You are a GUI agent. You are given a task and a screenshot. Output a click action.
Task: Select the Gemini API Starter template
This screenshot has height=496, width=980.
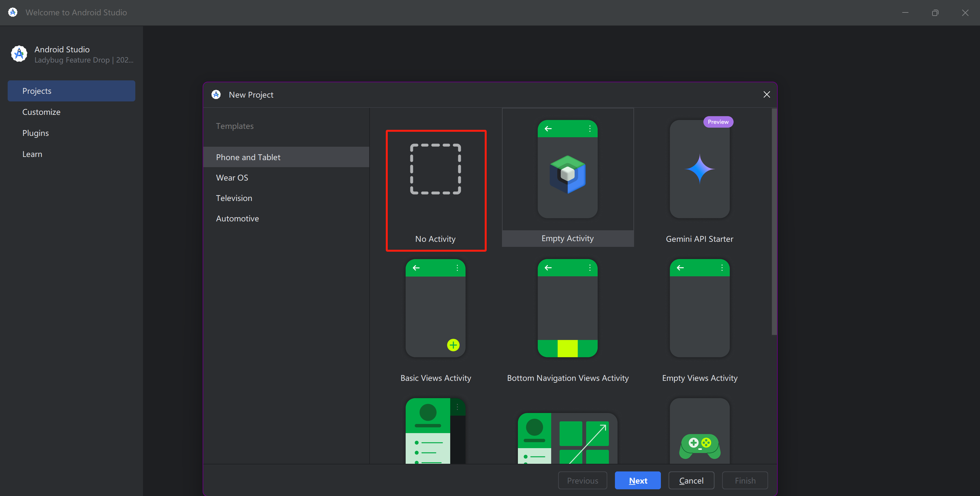[x=699, y=178]
